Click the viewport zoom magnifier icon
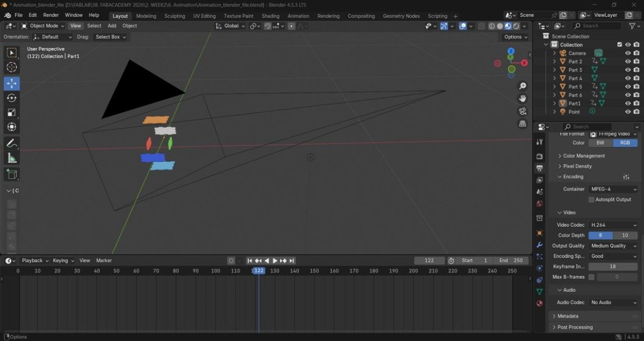This screenshot has height=341, width=644. point(522,86)
